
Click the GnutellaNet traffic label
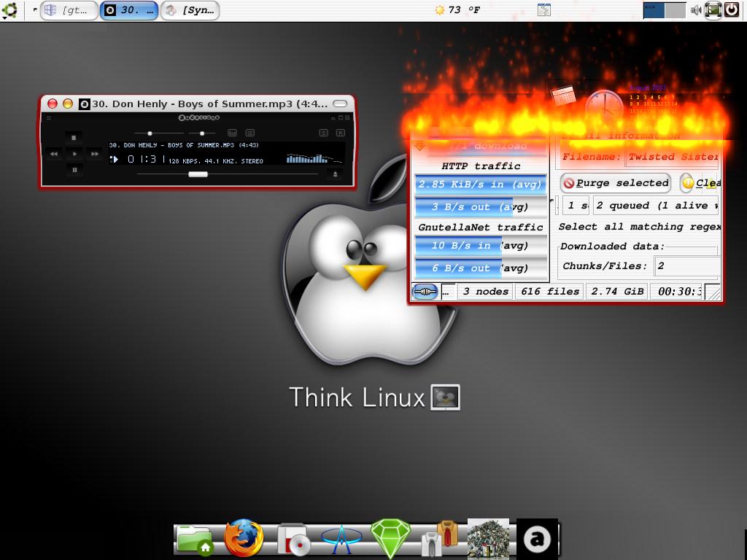point(480,227)
